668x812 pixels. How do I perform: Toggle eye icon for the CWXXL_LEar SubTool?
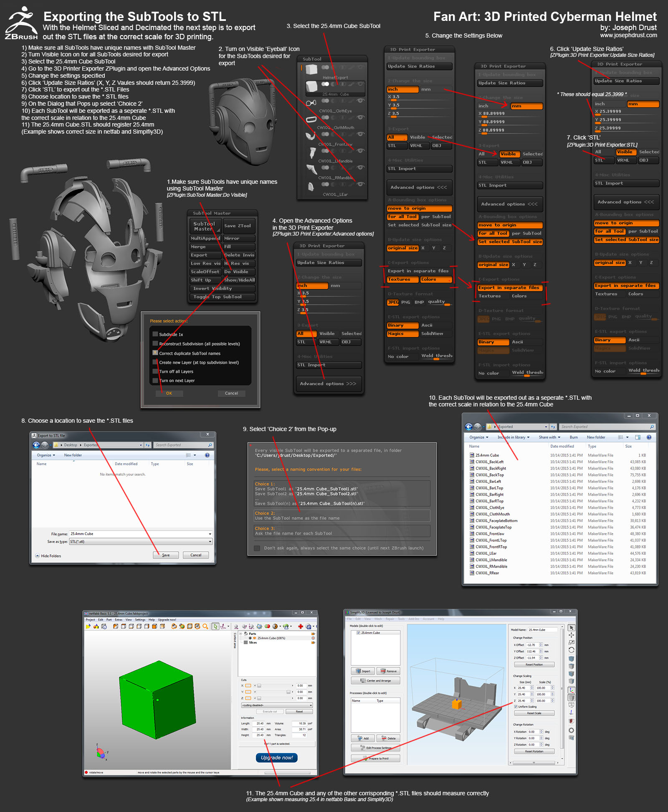coord(361,184)
